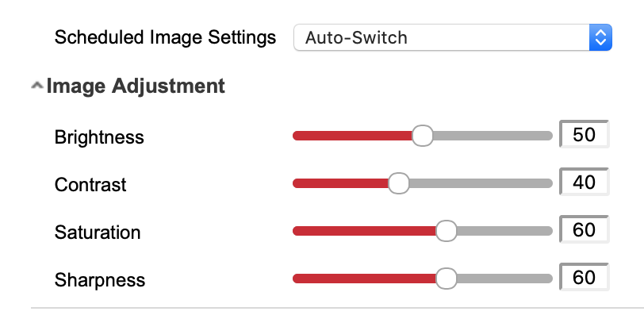
Task: Click the red filled part of Brightness track
Action: click(352, 136)
